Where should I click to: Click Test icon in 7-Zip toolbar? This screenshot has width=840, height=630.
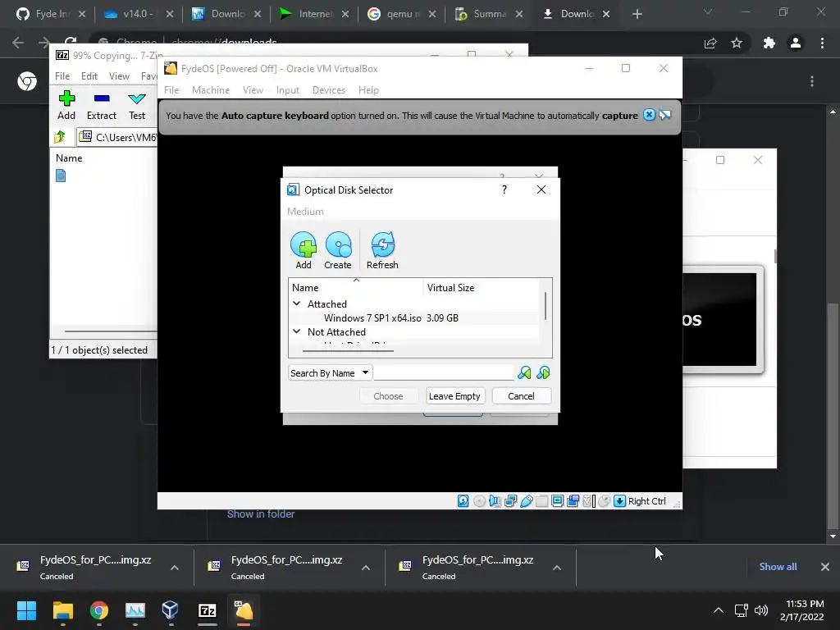tap(137, 98)
